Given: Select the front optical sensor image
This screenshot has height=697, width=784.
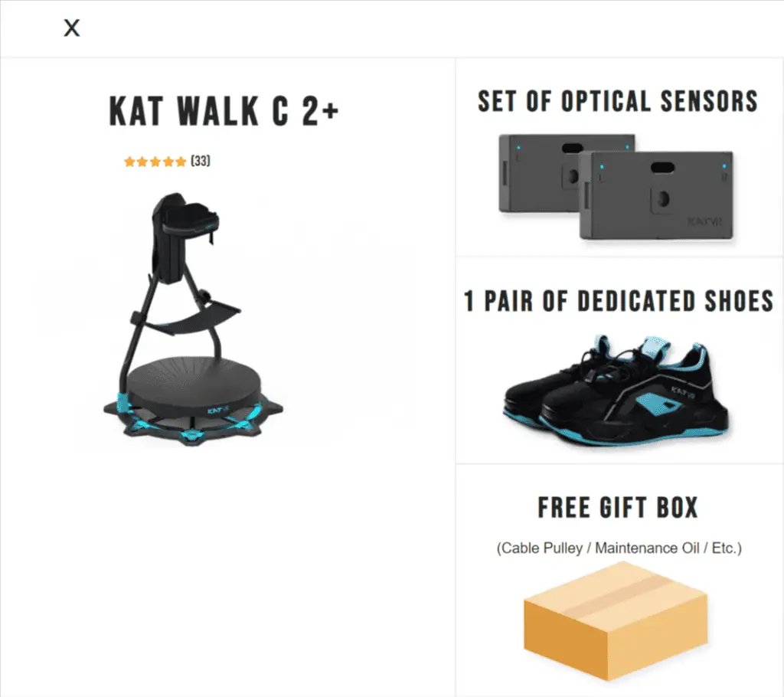Looking at the screenshot, I should (656, 195).
